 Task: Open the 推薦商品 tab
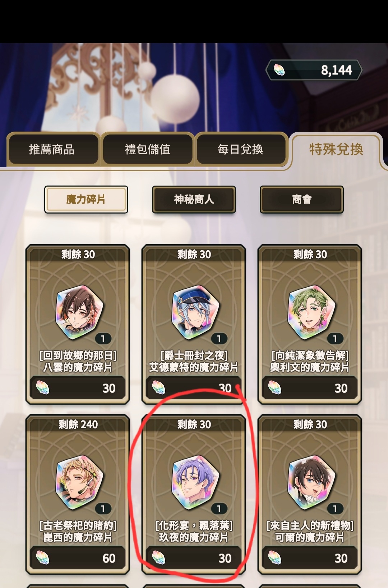(x=52, y=149)
